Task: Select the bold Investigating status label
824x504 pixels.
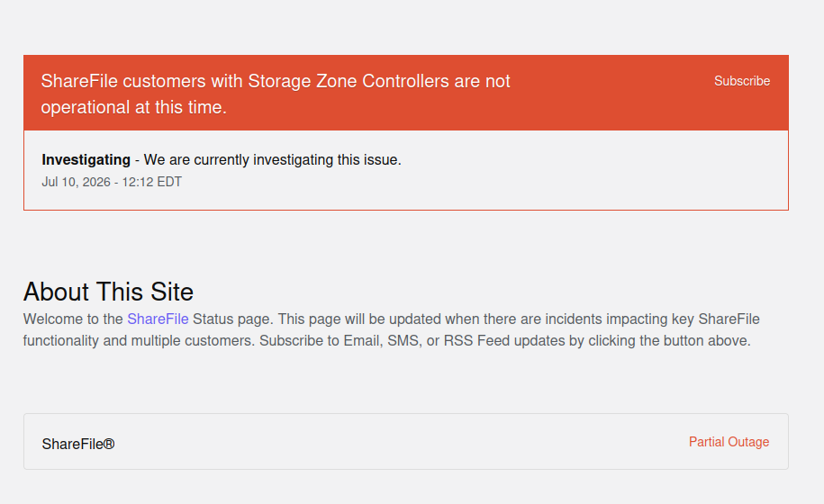Action: (x=86, y=159)
